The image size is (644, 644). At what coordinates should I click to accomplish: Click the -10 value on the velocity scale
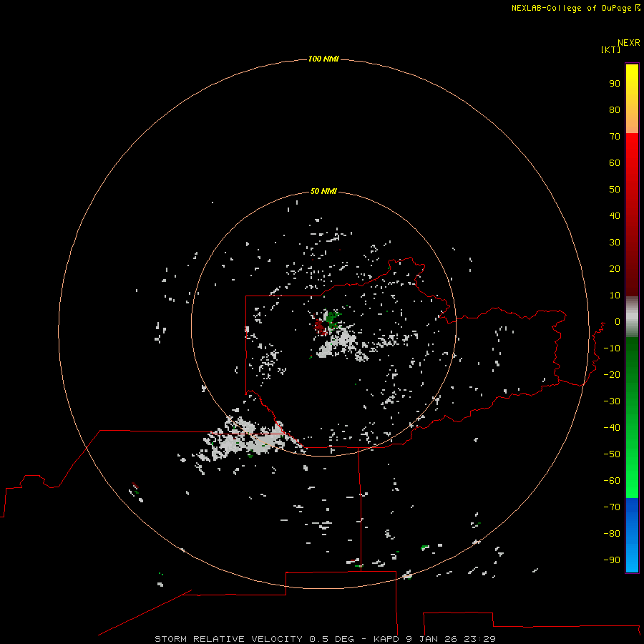pos(612,348)
